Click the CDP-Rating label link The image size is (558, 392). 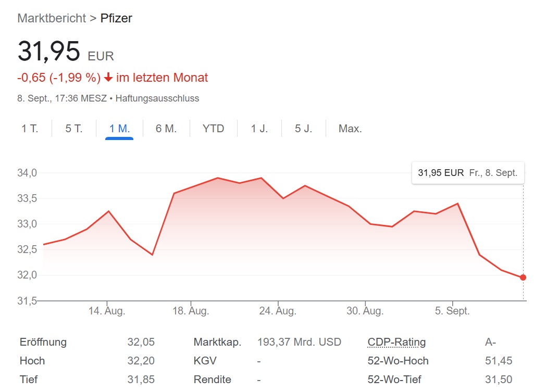(x=396, y=342)
